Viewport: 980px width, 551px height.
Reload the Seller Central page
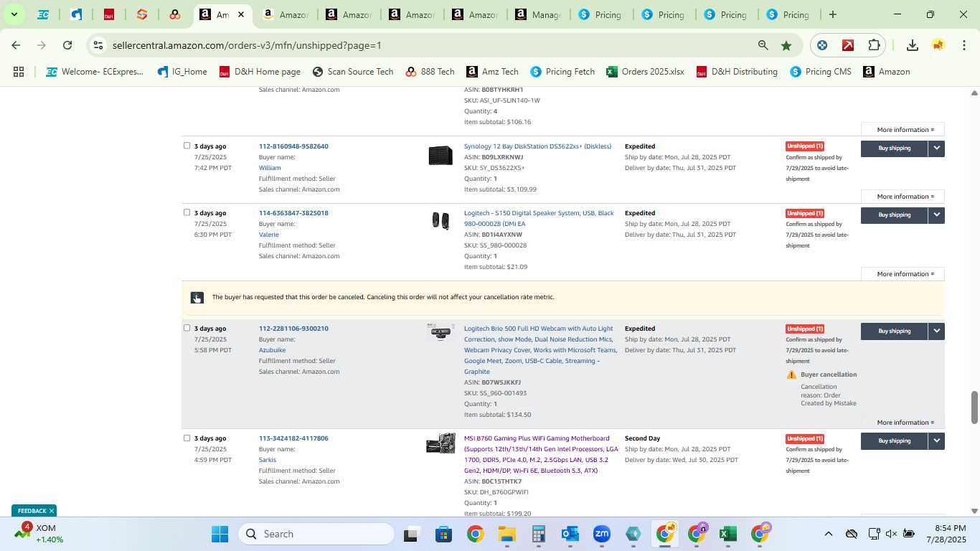(x=67, y=45)
